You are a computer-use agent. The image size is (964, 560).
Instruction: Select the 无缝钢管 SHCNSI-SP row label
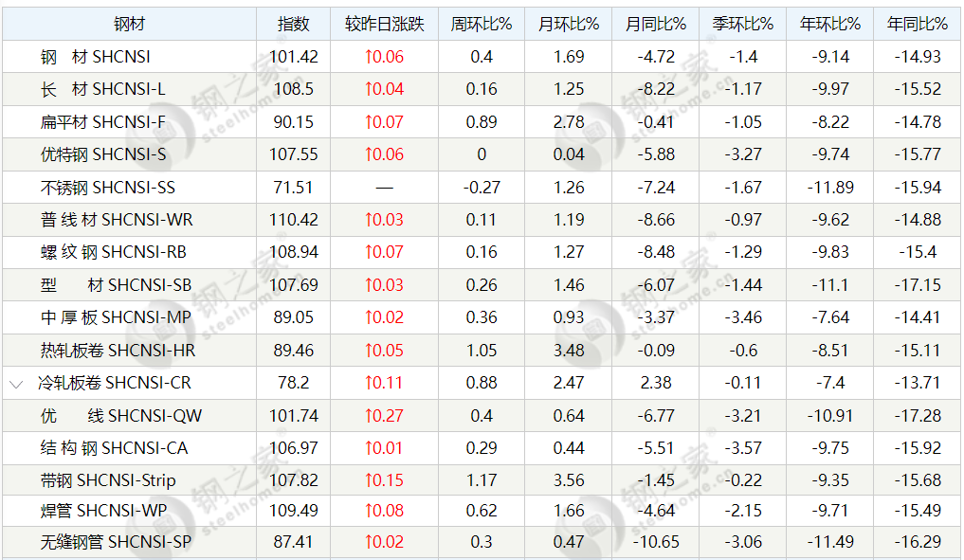click(116, 543)
